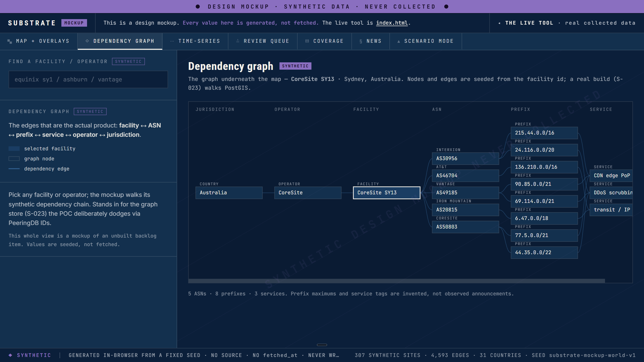Image resolution: width=644 pixels, height=362 pixels.
Task: Select the DDoS scrubbing service node
Action: tap(611, 193)
